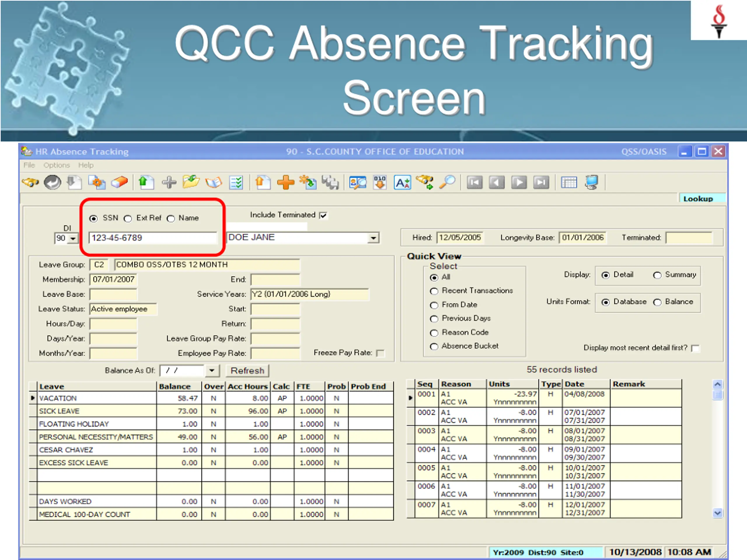Image resolution: width=747 pixels, height=560 pixels.
Task: Click the star with green arrow page icon
Action: click(308, 183)
